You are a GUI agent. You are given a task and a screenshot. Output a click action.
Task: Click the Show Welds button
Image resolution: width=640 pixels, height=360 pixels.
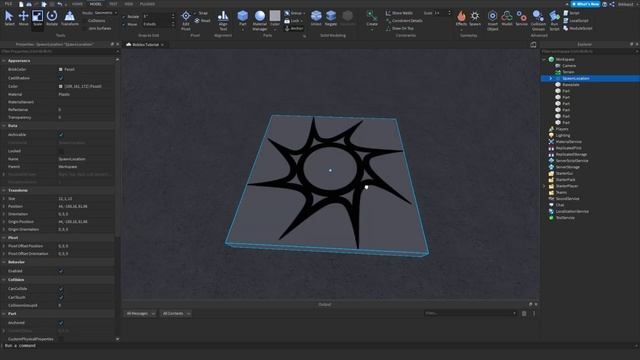(399, 13)
